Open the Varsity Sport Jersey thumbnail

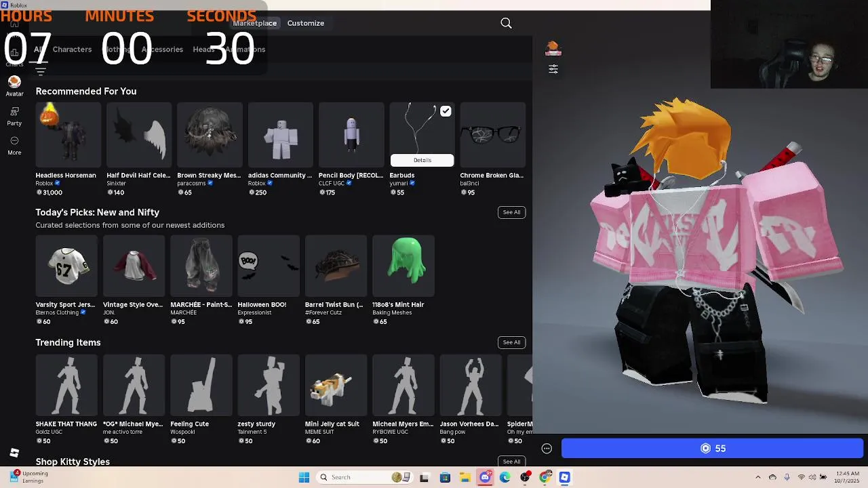[x=66, y=266]
